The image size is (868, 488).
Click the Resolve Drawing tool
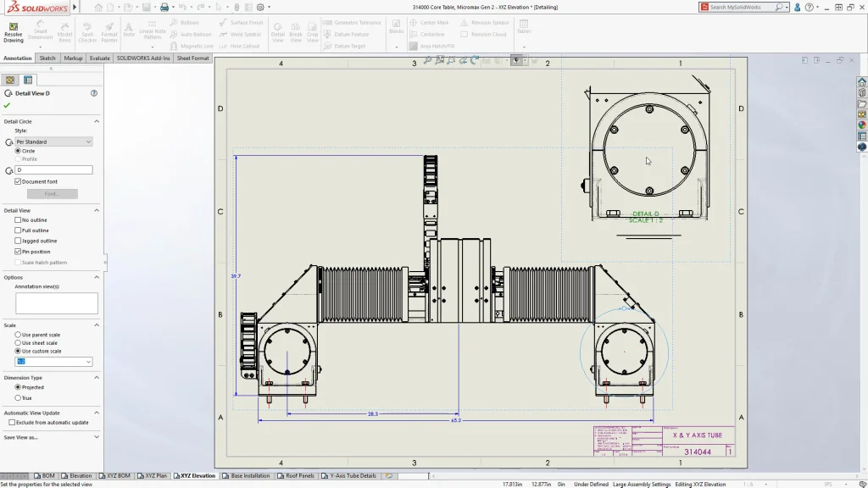pyautogui.click(x=14, y=31)
